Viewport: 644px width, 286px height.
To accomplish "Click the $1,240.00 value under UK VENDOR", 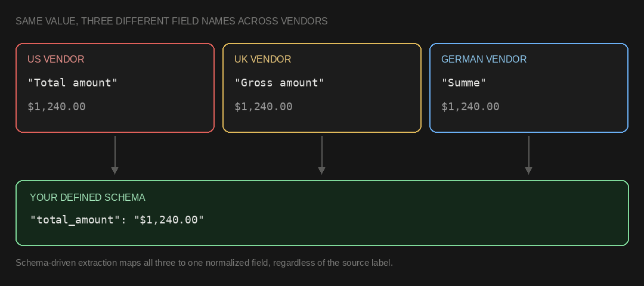I will point(264,107).
